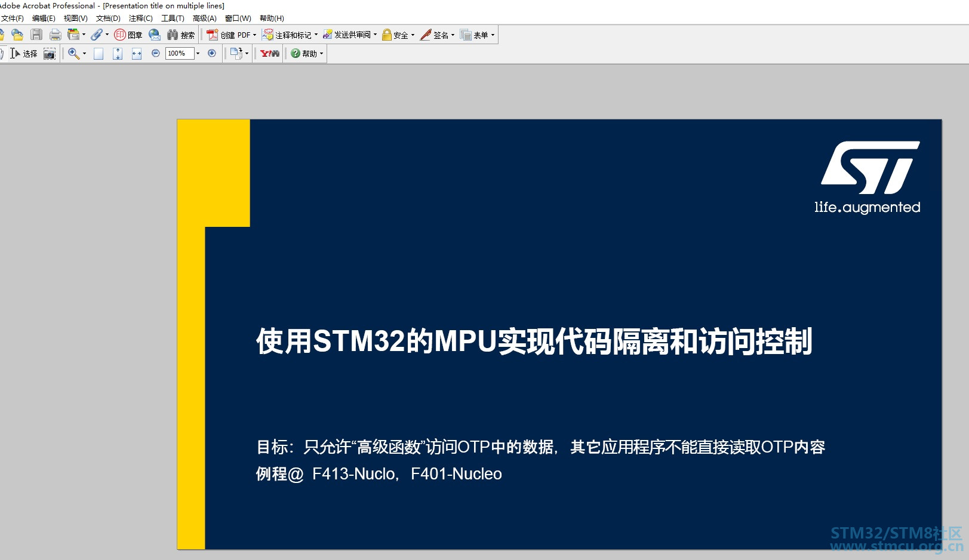The width and height of the screenshot is (969, 560).
Task: Expand the Zoom tool dropdown arrow
Action: click(x=84, y=54)
